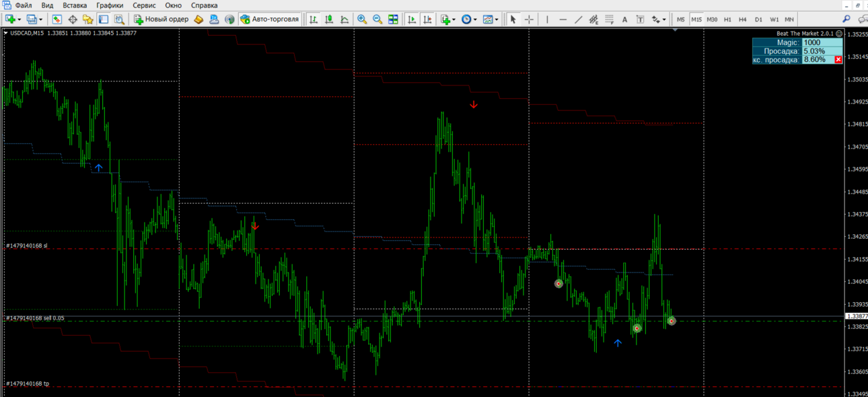Tile chart windows icon
868x397 pixels.
point(393,20)
